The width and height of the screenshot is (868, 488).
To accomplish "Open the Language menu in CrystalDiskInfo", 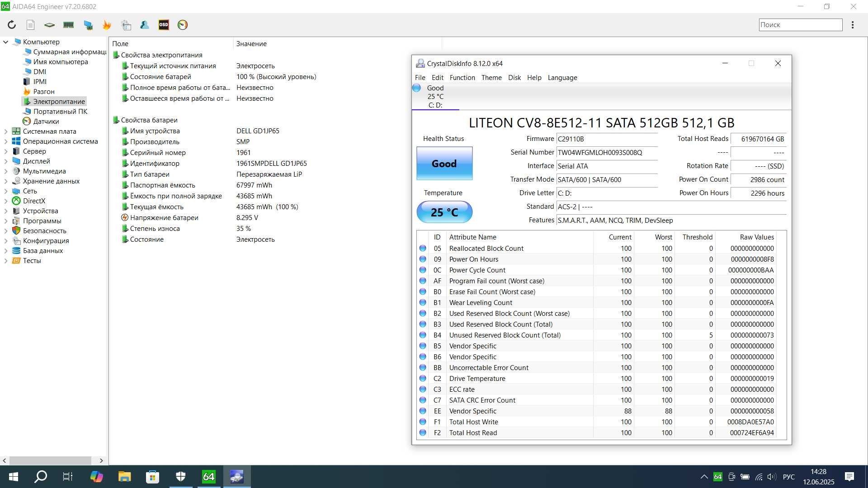I will 562,78.
